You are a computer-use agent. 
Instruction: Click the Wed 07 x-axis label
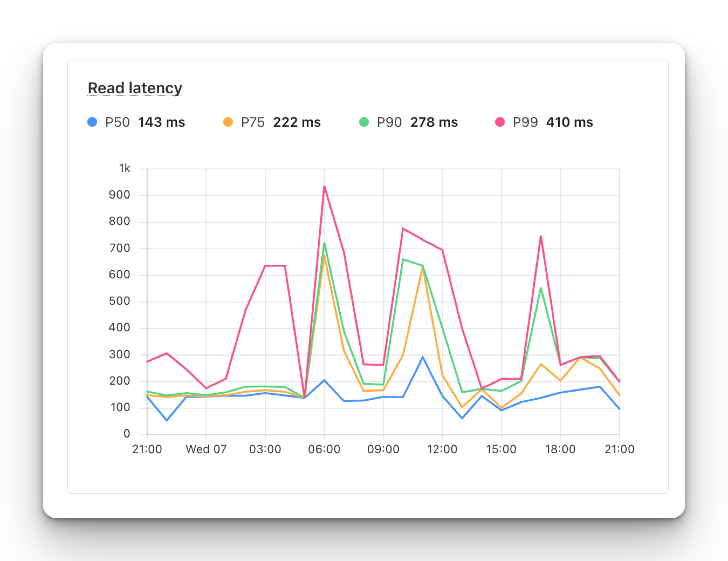tap(206, 449)
